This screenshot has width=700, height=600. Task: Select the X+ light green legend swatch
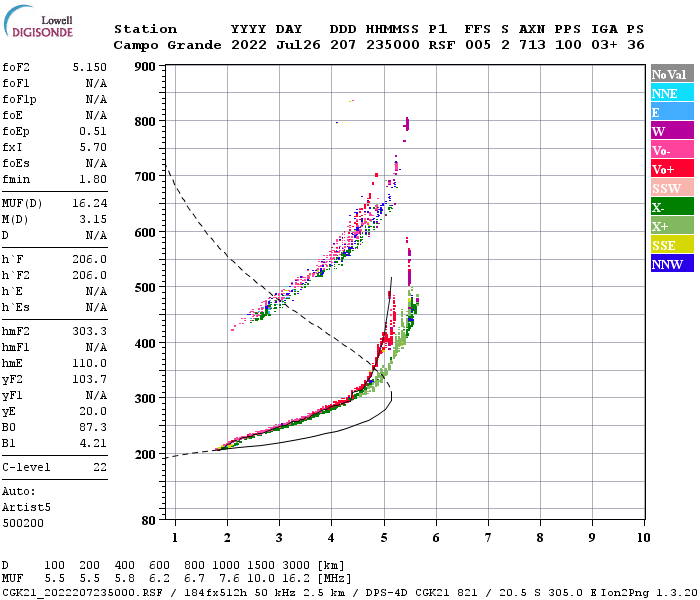pos(672,225)
